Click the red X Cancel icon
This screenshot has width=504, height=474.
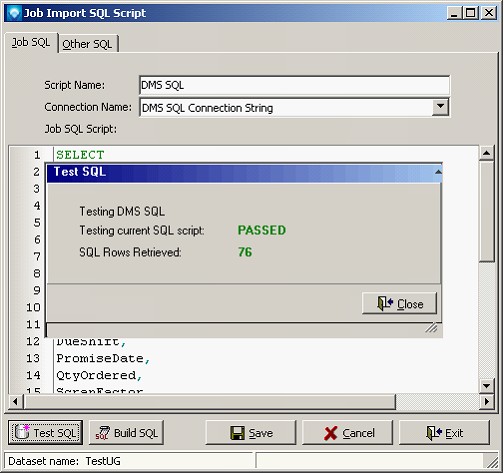coord(330,433)
